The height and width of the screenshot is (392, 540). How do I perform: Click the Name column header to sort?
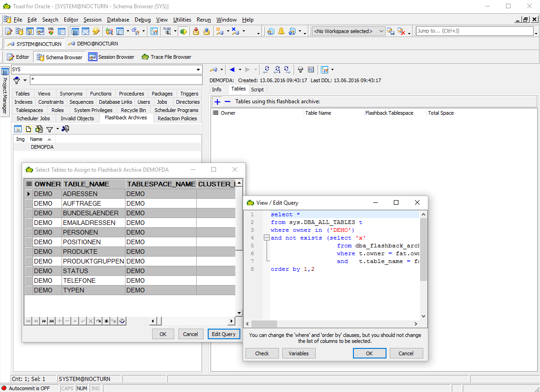click(41, 139)
